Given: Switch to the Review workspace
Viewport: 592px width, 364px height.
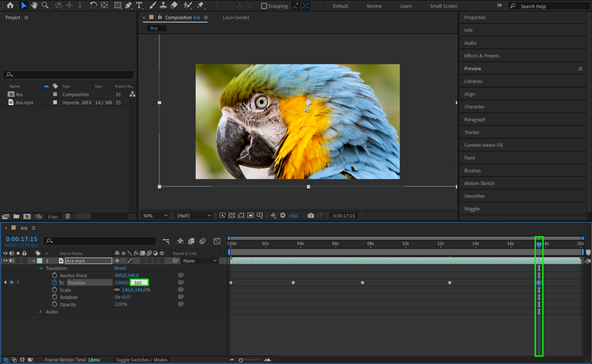Looking at the screenshot, I should pyautogui.click(x=374, y=6).
